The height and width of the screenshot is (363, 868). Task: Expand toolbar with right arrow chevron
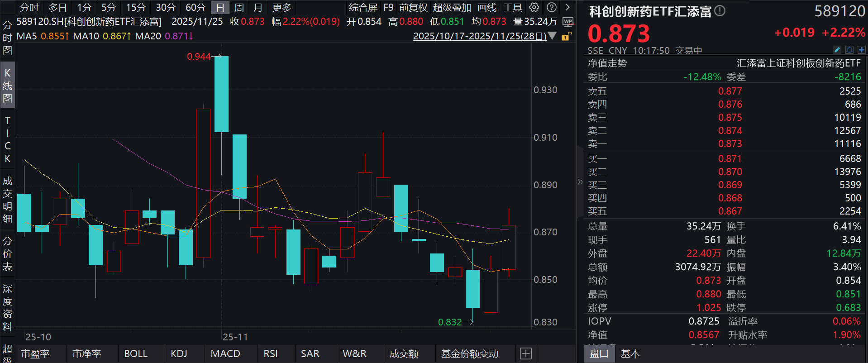point(568,7)
